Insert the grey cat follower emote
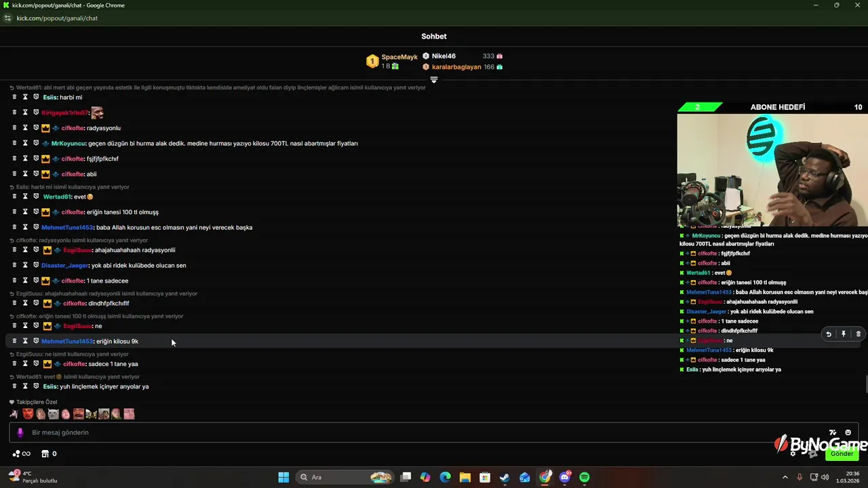Screen dimensions: 868x488 pyautogui.click(x=53, y=414)
